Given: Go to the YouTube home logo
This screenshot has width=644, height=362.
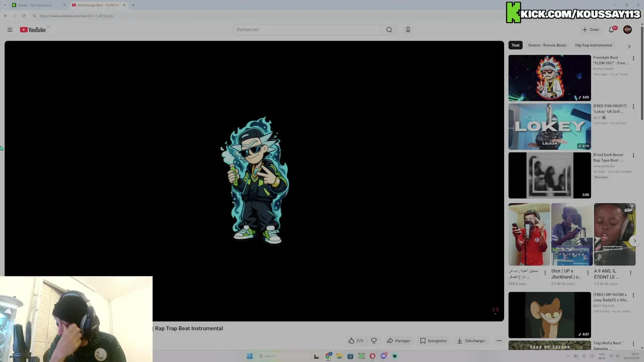Looking at the screenshot, I should [33, 30].
